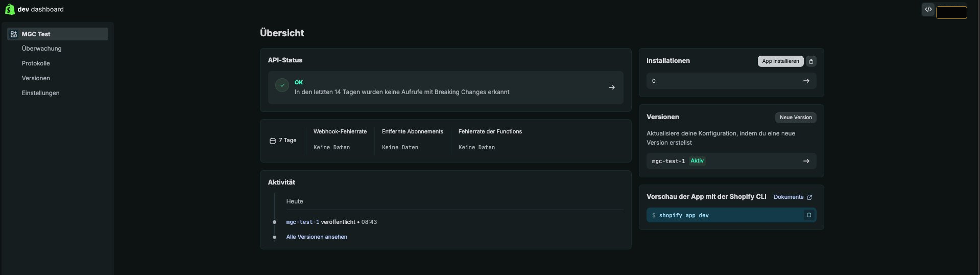The height and width of the screenshot is (275, 980).
Task: Open the 7 Tage time range selector
Action: click(x=283, y=141)
